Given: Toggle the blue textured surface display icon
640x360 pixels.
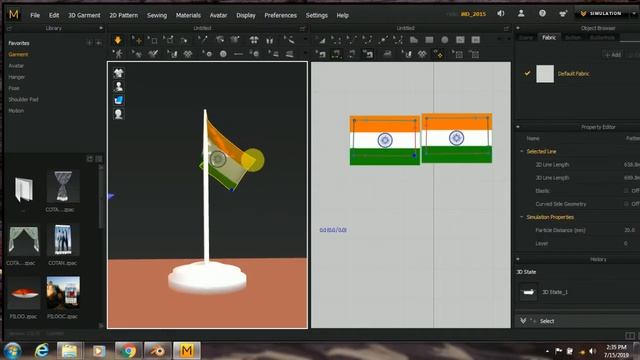Looking at the screenshot, I should pyautogui.click(x=119, y=100).
